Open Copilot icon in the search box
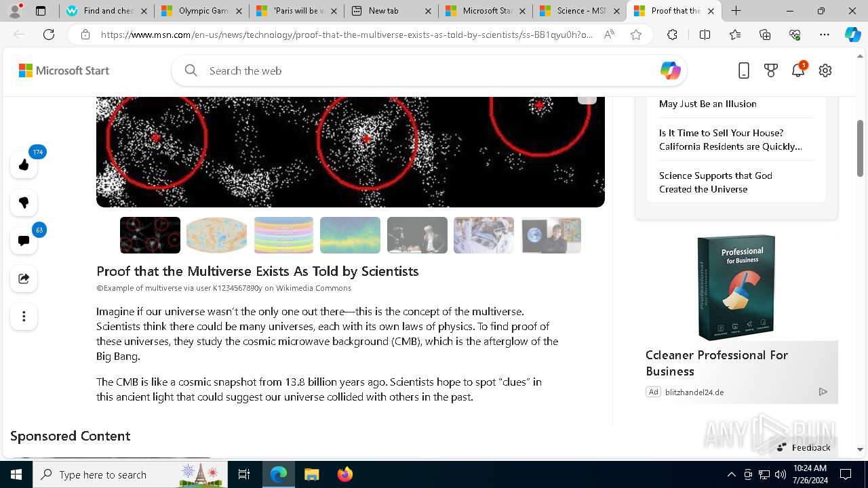Image resolution: width=868 pixels, height=488 pixels. (670, 70)
